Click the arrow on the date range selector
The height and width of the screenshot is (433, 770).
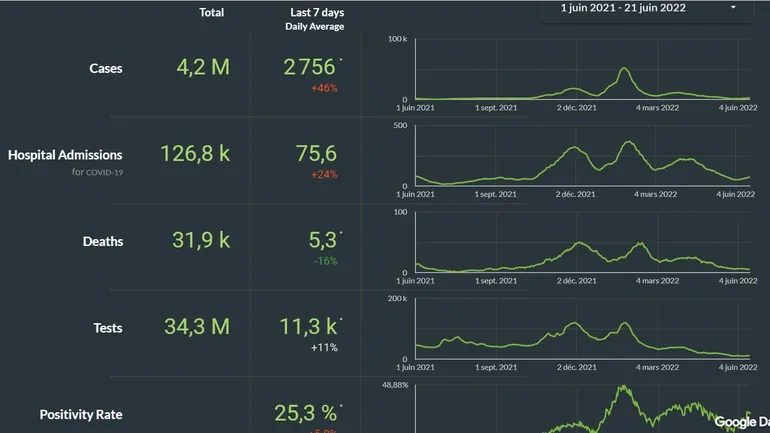click(x=733, y=8)
